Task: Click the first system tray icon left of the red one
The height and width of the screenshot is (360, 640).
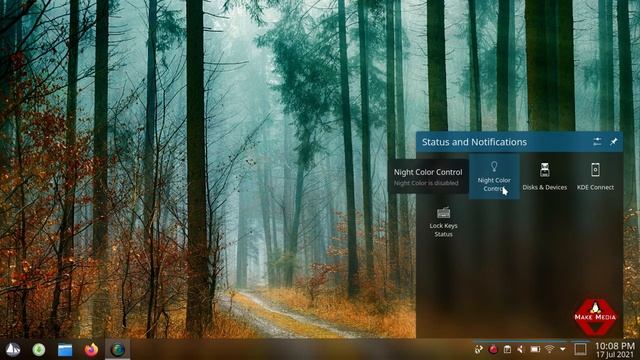Action: 479,349
